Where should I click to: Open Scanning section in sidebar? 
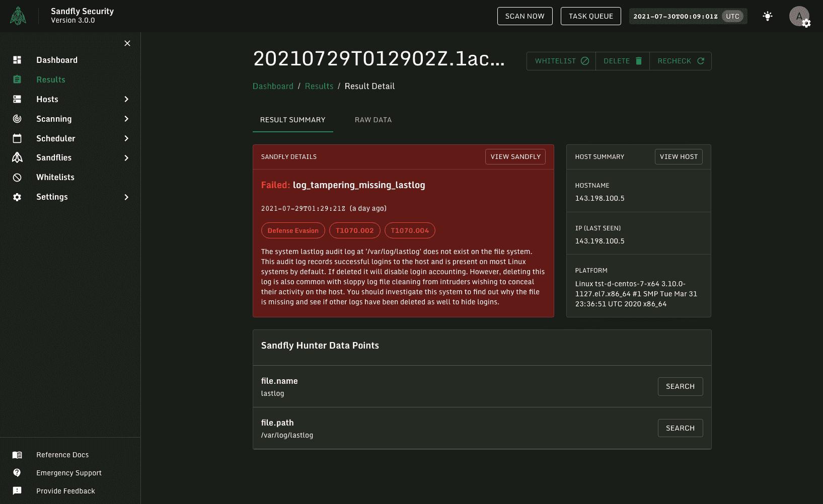54,119
